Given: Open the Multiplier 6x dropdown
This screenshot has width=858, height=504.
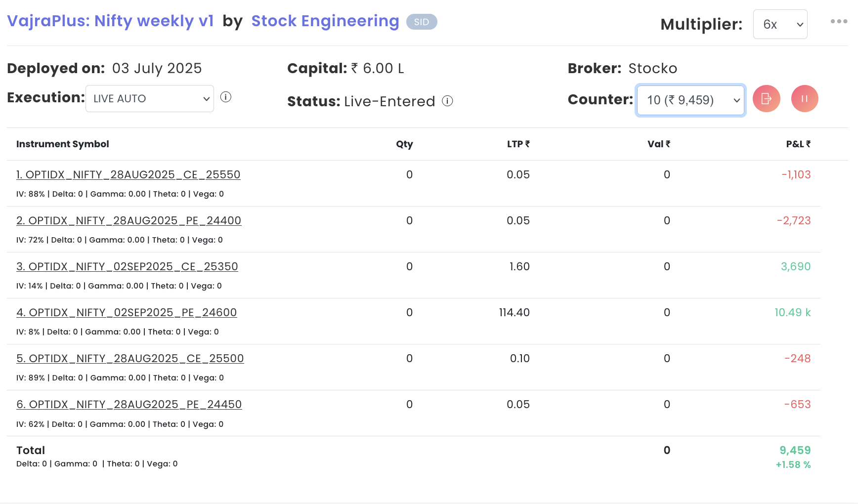Looking at the screenshot, I should (x=780, y=24).
